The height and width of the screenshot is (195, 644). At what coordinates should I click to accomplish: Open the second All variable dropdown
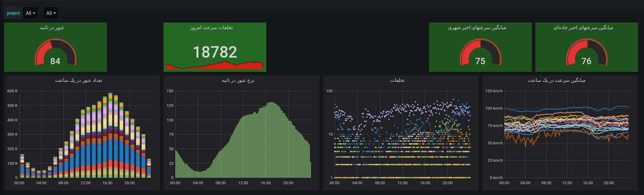point(51,13)
